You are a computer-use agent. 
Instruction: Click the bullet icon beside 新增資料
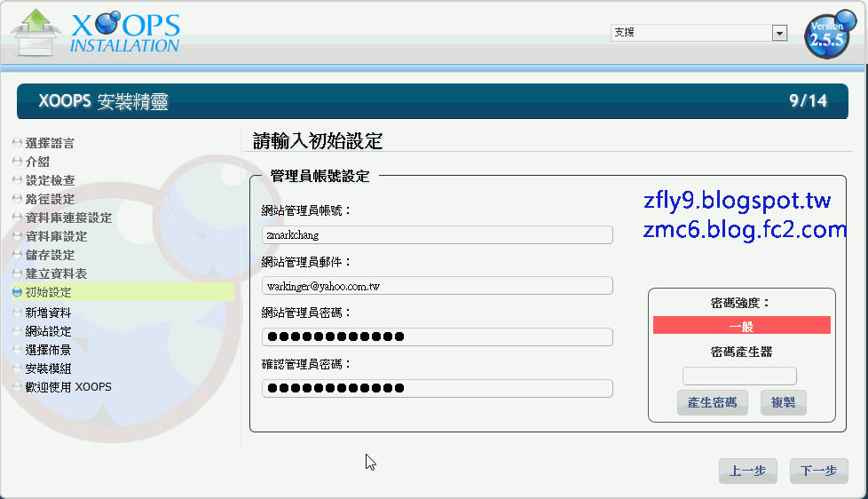(17, 313)
